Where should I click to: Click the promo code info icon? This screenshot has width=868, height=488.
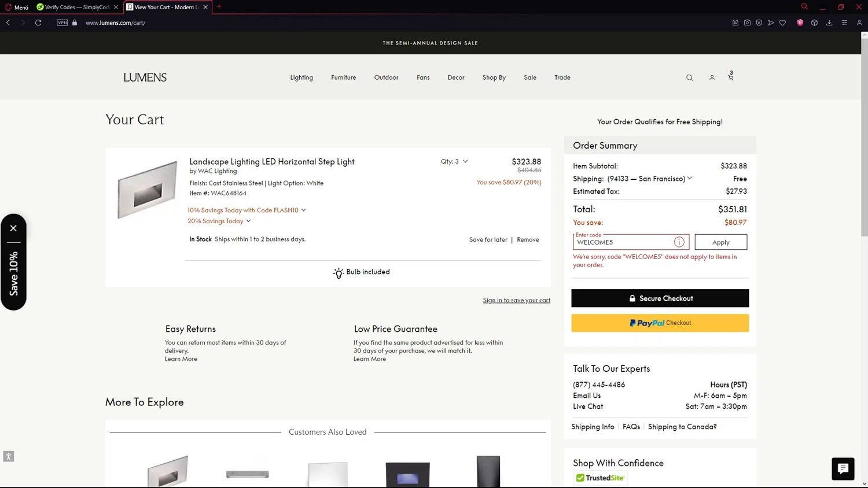coord(679,242)
